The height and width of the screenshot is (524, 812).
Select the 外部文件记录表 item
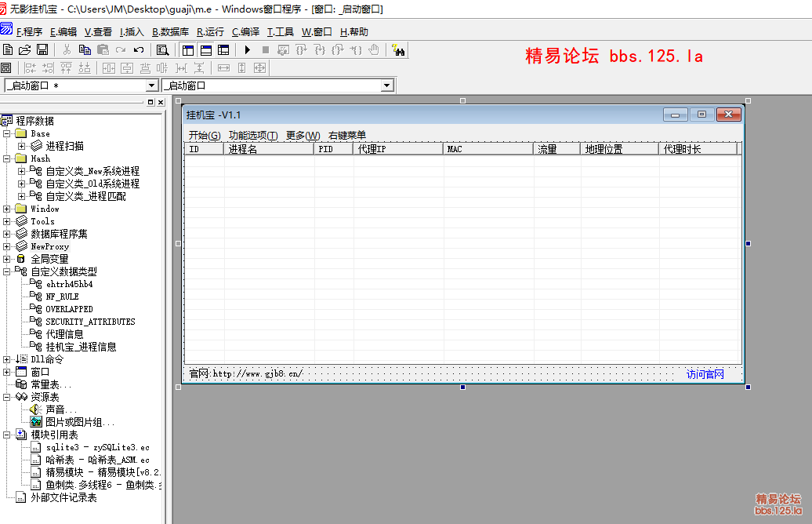63,497
